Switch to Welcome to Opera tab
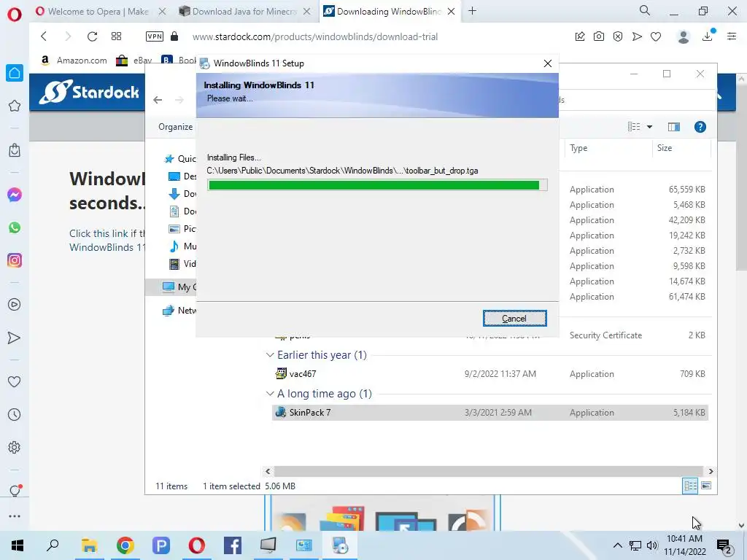Viewport: 747px width, 560px height. pyautogui.click(x=98, y=12)
